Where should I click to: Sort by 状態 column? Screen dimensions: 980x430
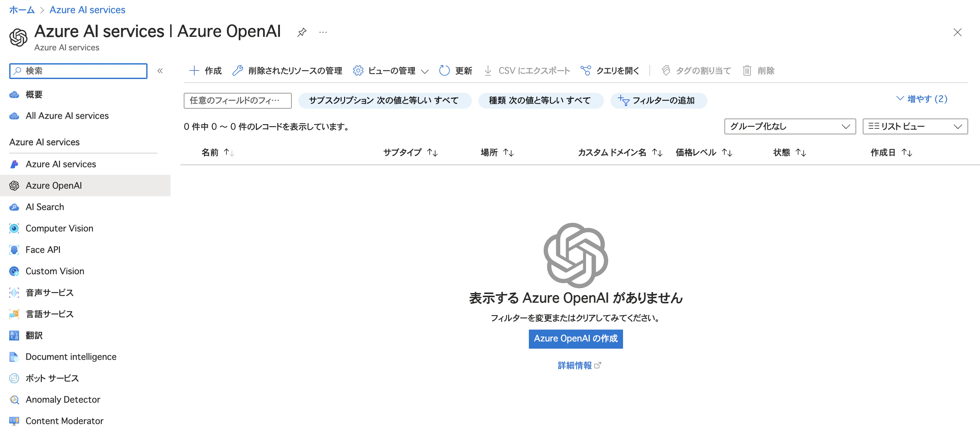(789, 152)
